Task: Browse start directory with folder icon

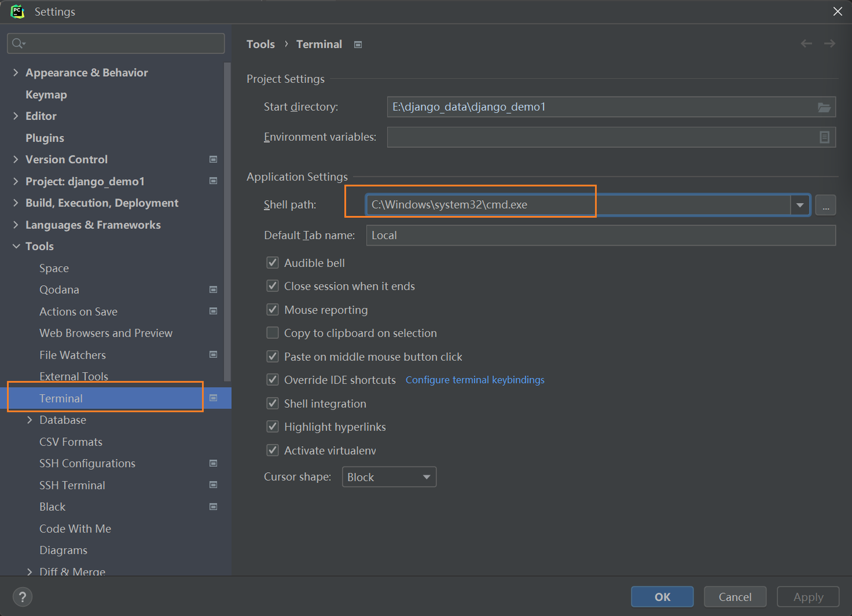Action: [824, 107]
